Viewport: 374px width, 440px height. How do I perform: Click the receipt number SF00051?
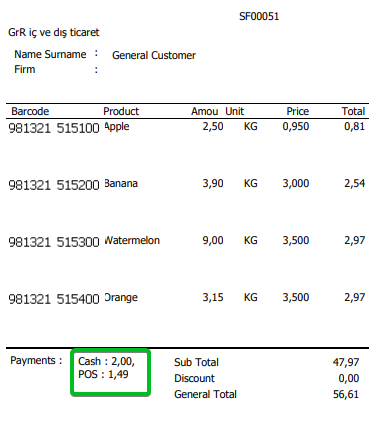259,16
